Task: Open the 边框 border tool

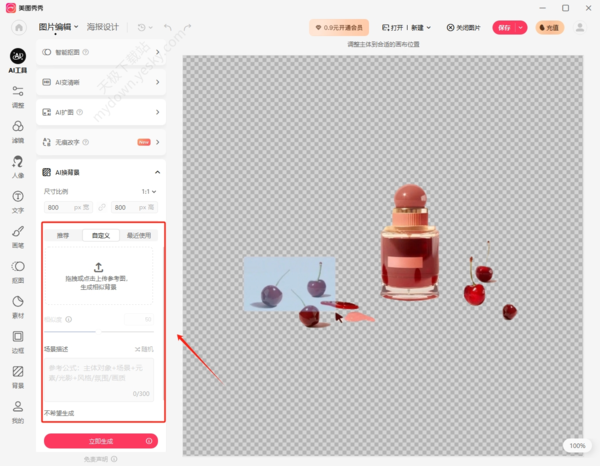Action: point(17,340)
